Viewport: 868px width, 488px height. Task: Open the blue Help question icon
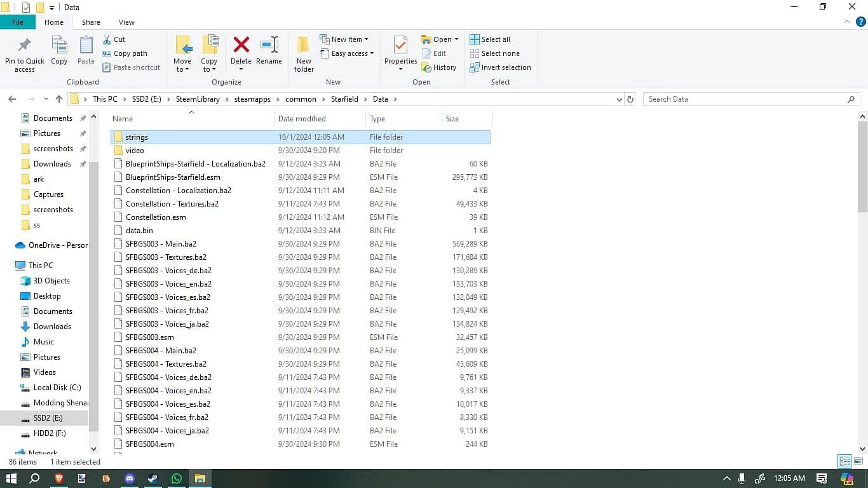point(861,22)
